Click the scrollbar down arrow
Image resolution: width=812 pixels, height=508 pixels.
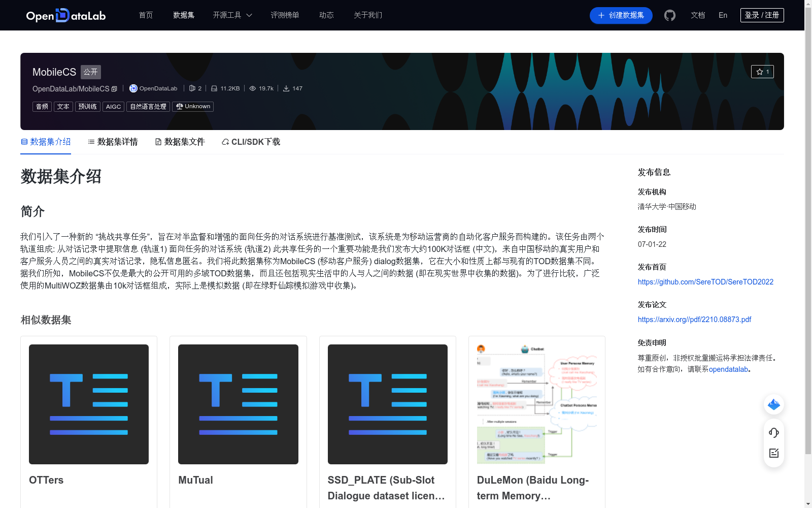pyautogui.click(x=808, y=504)
